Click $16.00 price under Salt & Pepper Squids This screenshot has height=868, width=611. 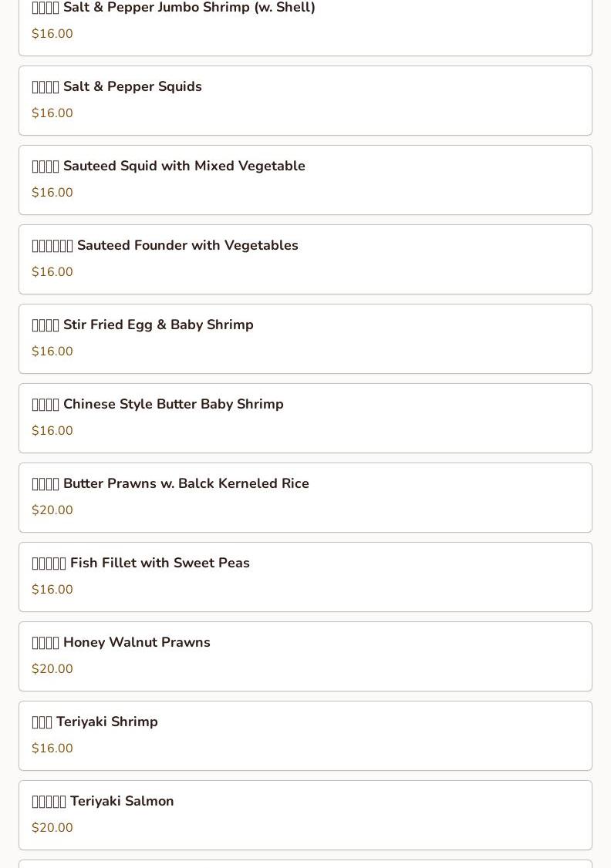(x=52, y=113)
